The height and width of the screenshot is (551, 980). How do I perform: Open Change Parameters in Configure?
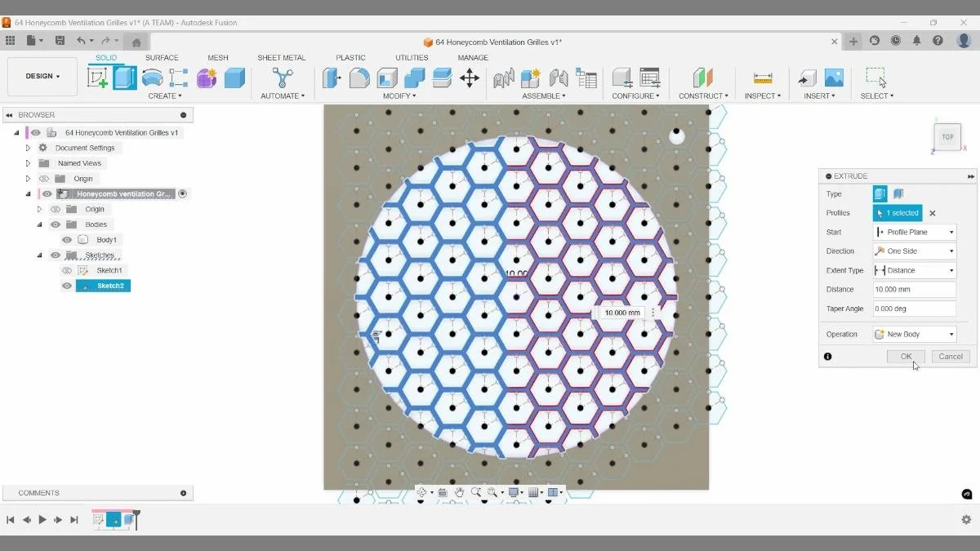tap(622, 78)
